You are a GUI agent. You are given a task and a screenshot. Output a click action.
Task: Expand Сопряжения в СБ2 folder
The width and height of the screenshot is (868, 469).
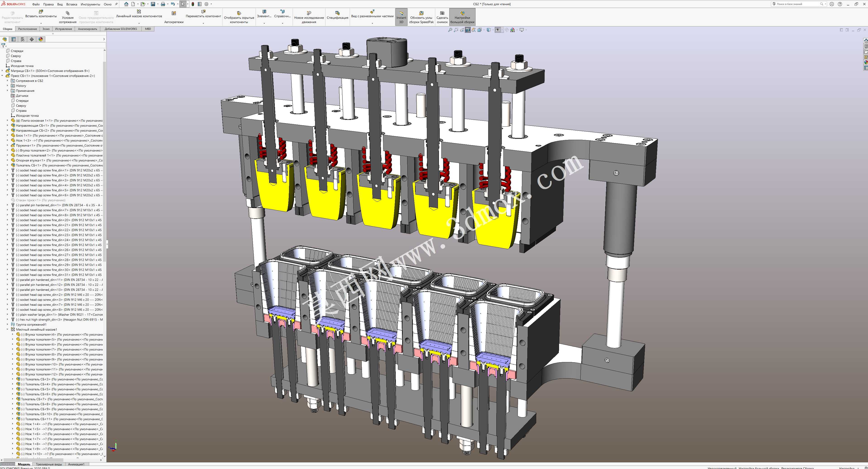[x=7, y=81]
